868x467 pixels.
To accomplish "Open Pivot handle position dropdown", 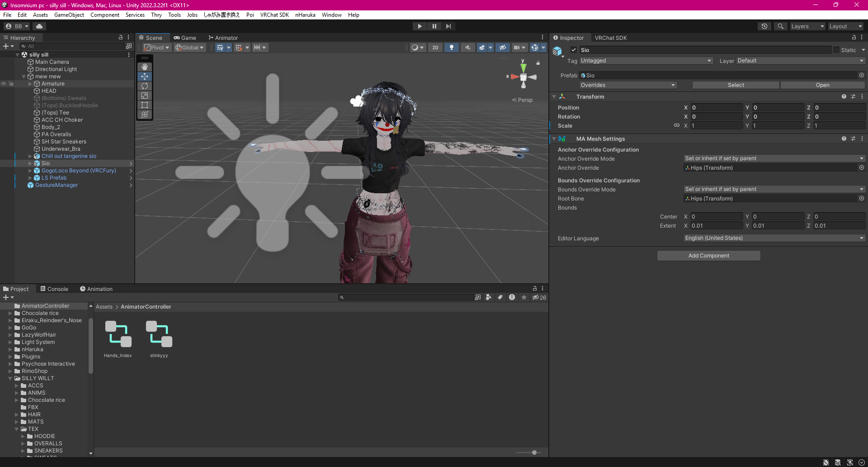I will tap(156, 48).
